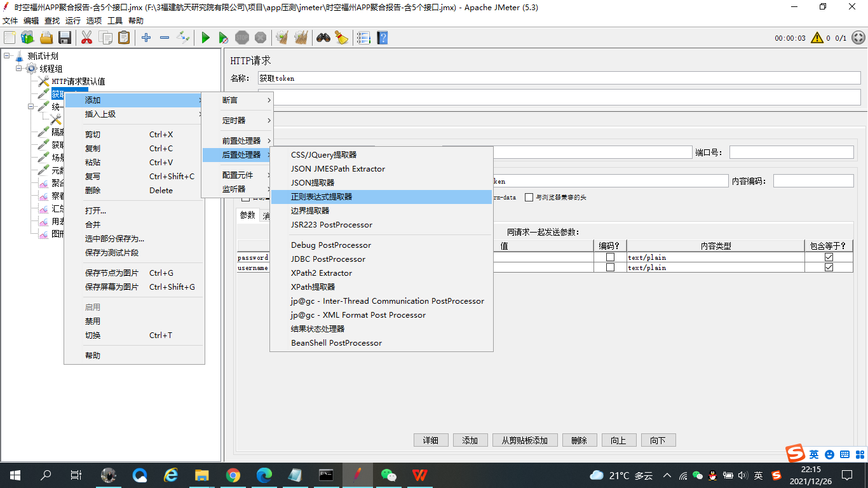Viewport: 868px width, 488px height.
Task: Click the 向下 button
Action: [x=658, y=440]
